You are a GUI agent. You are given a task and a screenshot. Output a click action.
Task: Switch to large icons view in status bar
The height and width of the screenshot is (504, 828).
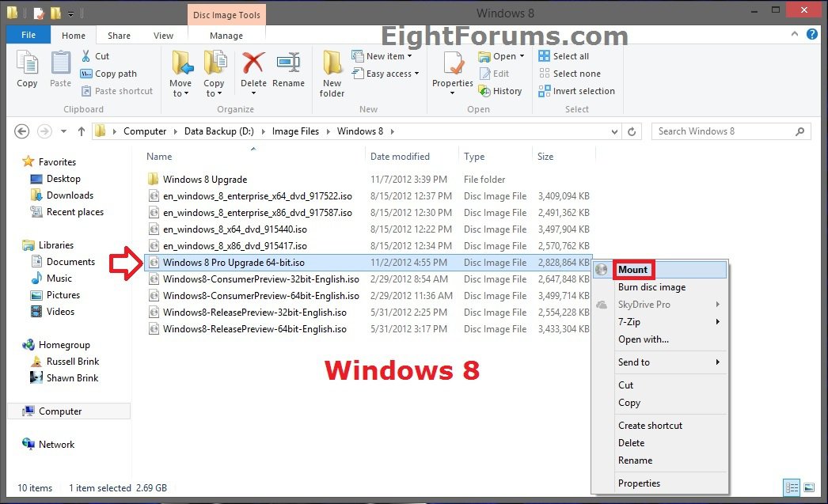(x=809, y=487)
